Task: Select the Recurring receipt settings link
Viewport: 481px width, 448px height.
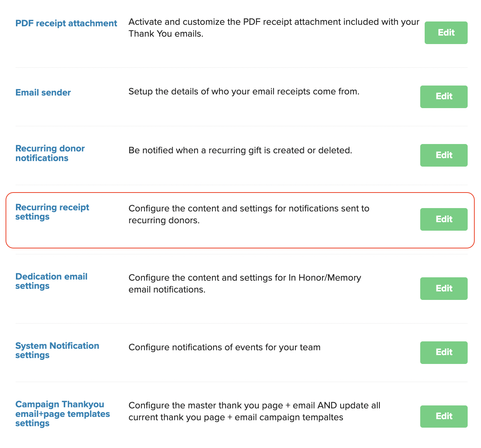Action: [52, 212]
